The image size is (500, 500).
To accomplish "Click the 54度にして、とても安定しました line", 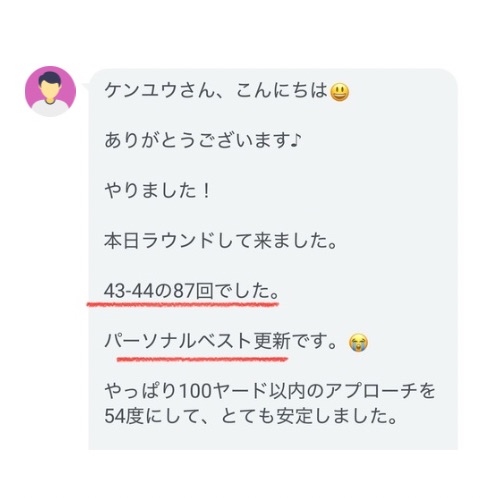I will tap(251, 416).
